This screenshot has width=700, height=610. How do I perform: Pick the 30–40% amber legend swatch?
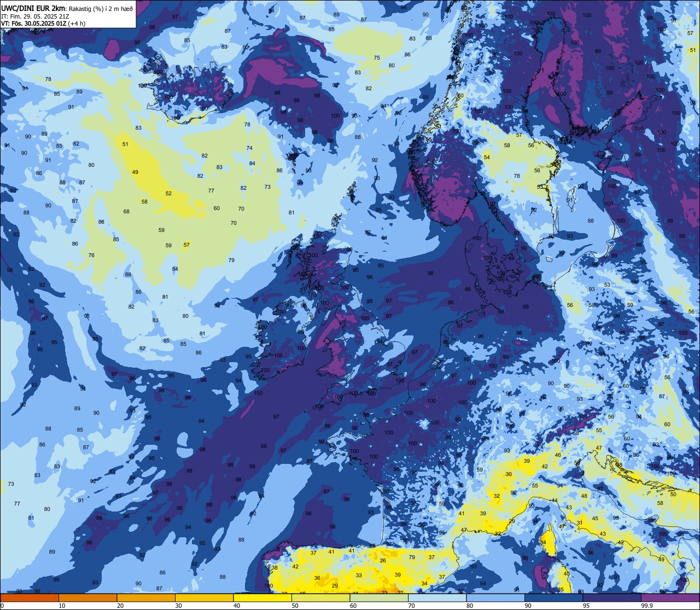click(x=204, y=597)
